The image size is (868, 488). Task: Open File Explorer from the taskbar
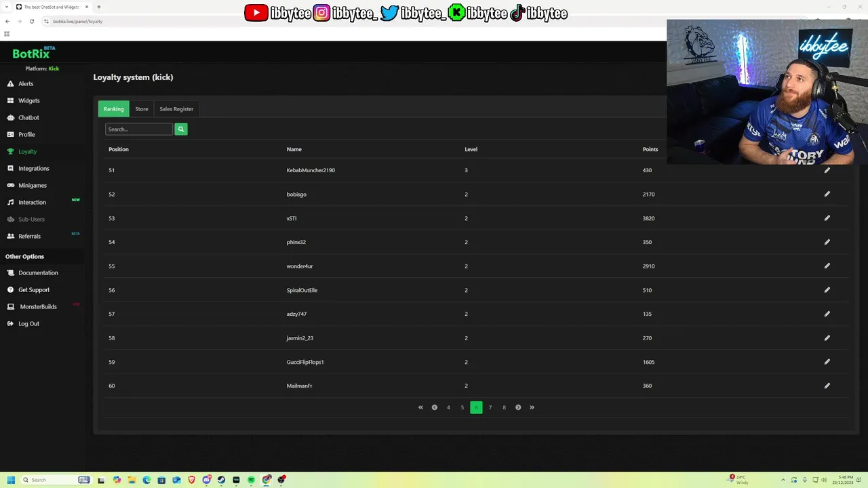132,480
